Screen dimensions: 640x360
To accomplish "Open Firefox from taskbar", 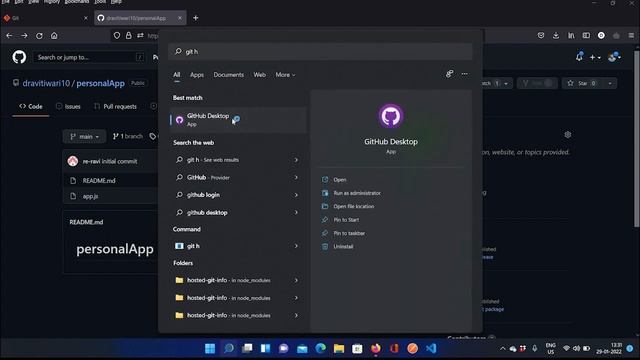I will pyautogui.click(x=376, y=349).
